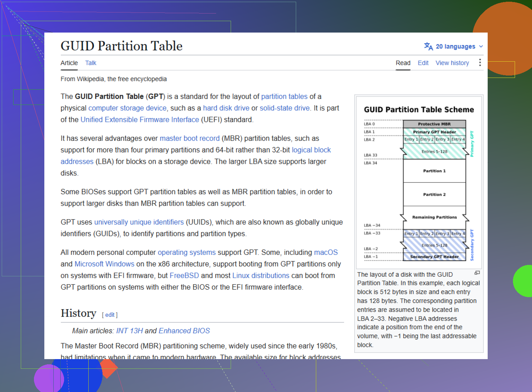Screen dimensions: 532x392
Task: Switch to the Article tab
Action: [69, 63]
